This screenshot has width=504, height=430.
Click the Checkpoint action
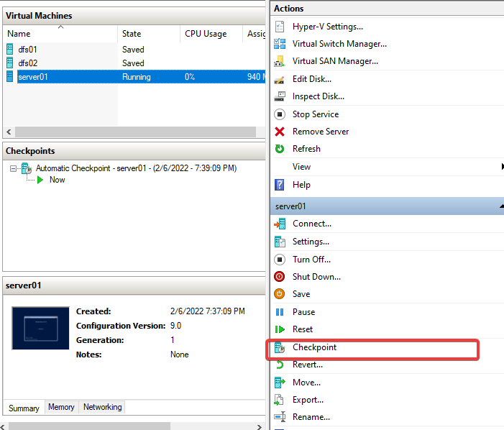coord(314,347)
